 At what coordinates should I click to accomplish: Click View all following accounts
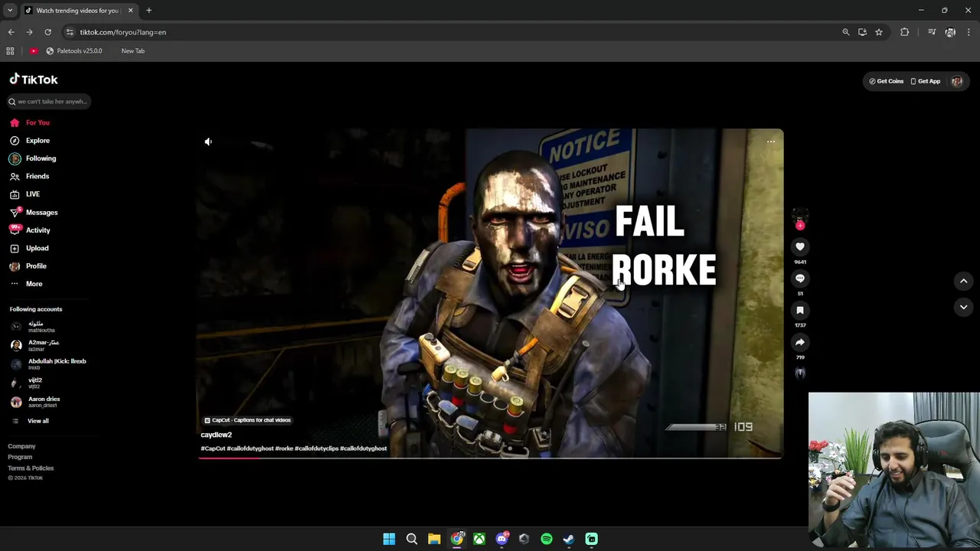tap(31, 421)
